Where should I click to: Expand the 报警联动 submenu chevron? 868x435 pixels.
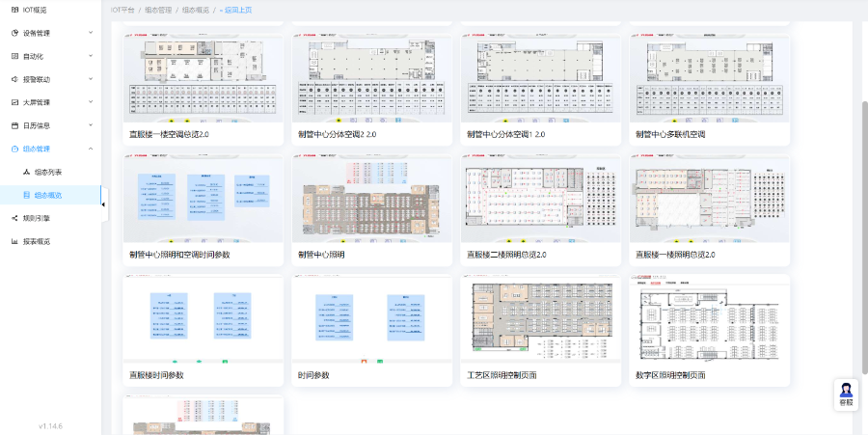tap(91, 79)
